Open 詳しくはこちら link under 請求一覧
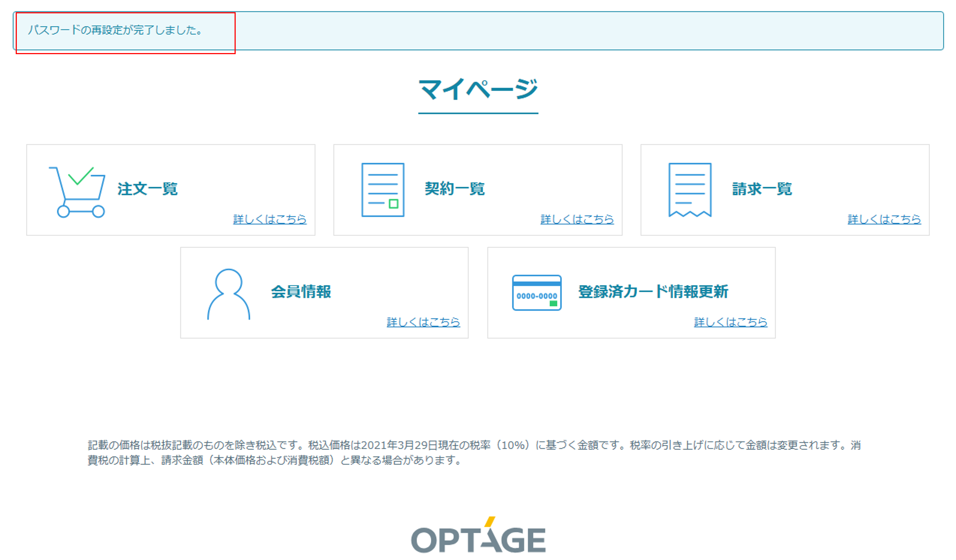This screenshot has width=956, height=560. [884, 219]
